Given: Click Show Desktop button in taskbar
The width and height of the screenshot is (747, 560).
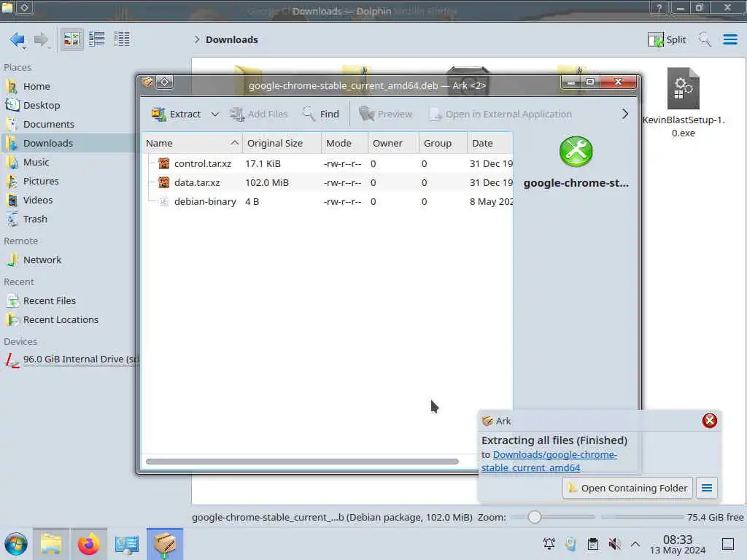Looking at the screenshot, I should tap(727, 544).
